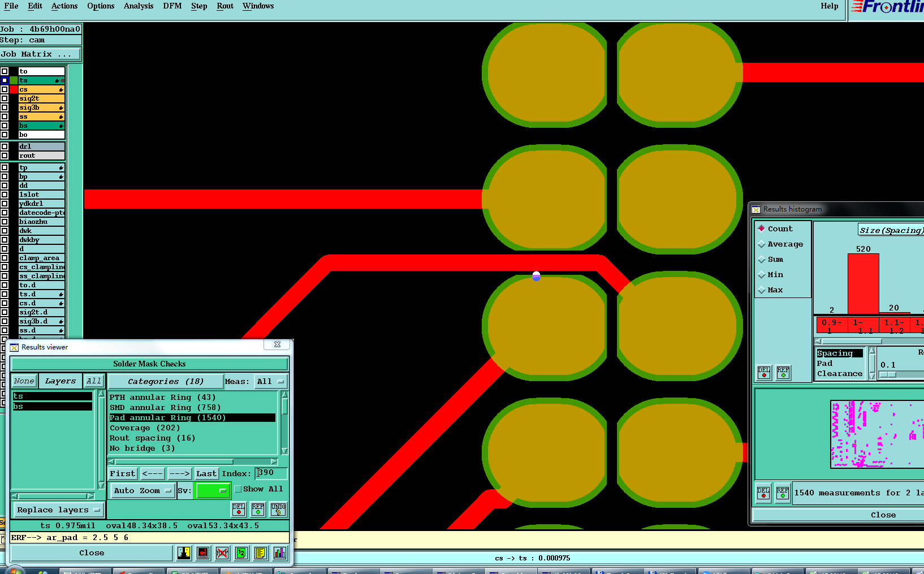Click upper DEL icon in Results histogram

click(764, 372)
